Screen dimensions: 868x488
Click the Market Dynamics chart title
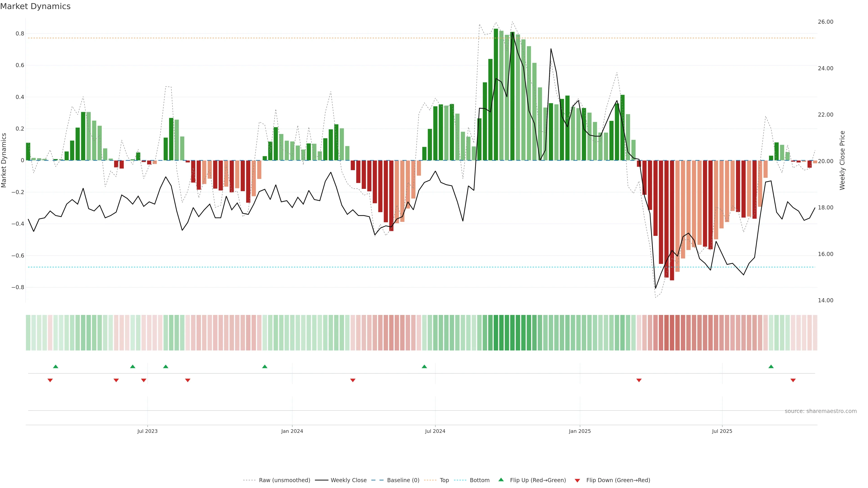[x=35, y=6]
